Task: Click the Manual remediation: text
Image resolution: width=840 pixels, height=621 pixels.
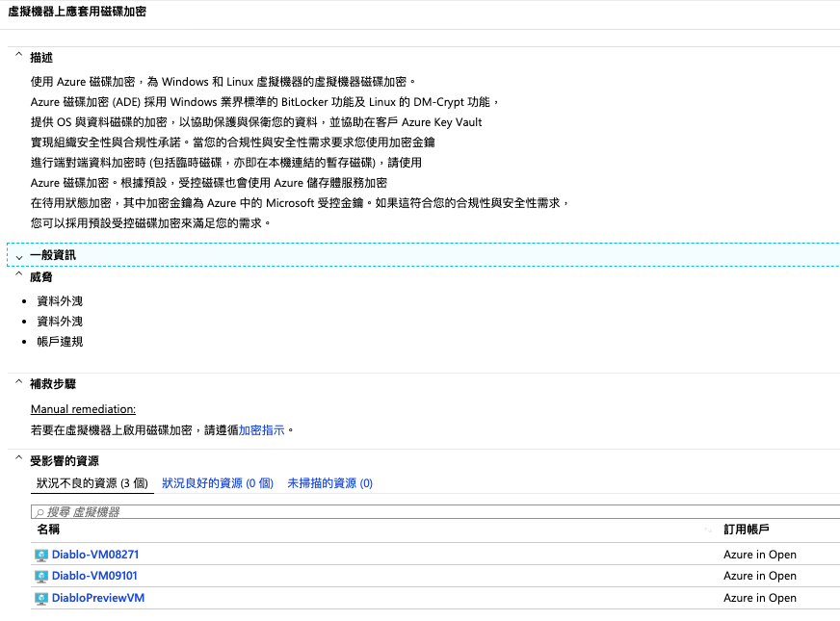Action: 83,409
